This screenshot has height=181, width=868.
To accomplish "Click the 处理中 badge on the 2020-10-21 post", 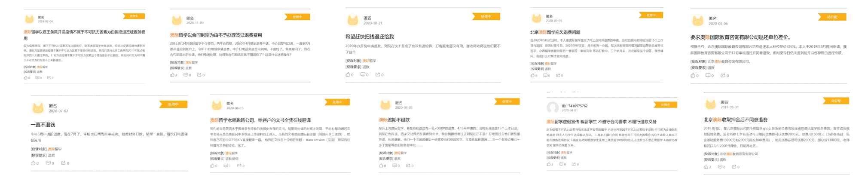I will coord(486,17).
